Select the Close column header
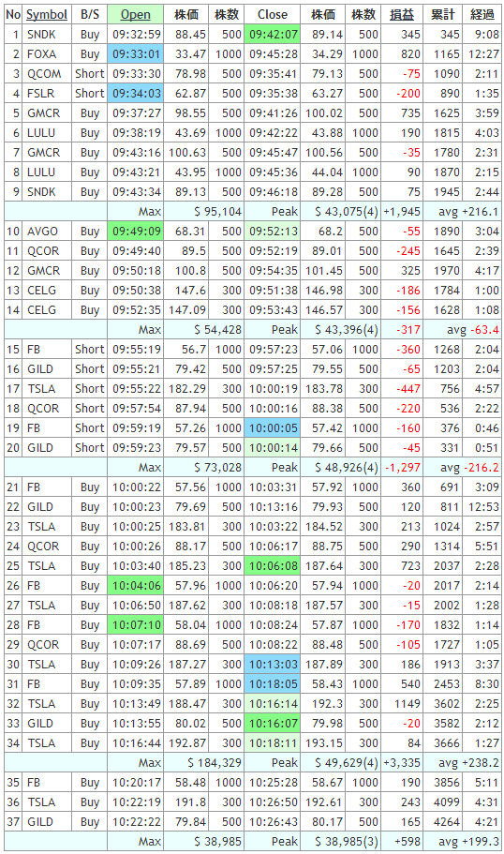 click(272, 15)
